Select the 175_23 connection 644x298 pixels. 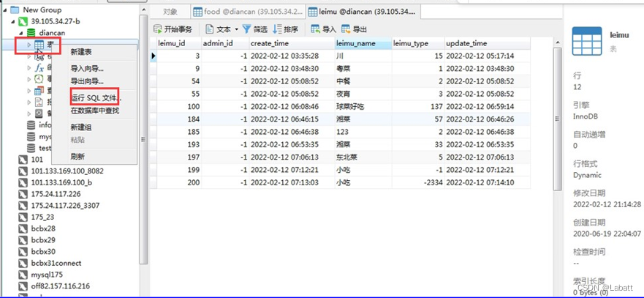coord(42,217)
